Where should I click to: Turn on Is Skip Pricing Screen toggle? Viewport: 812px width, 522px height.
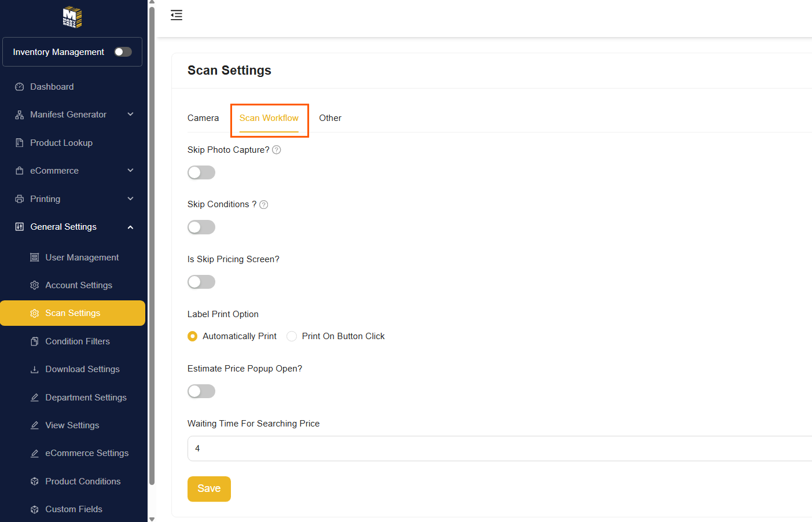tap(201, 282)
